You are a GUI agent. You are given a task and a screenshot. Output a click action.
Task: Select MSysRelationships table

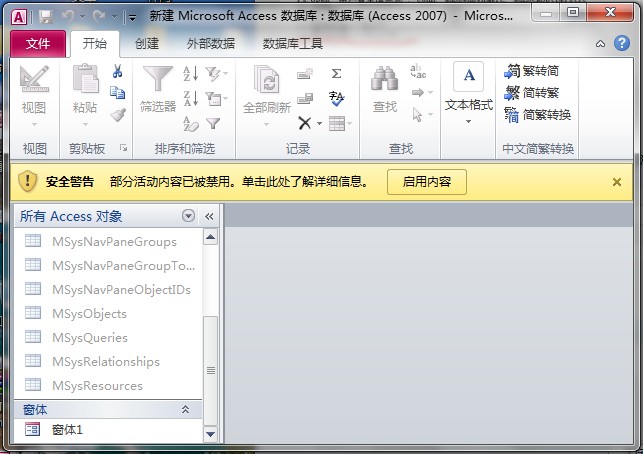click(x=108, y=361)
